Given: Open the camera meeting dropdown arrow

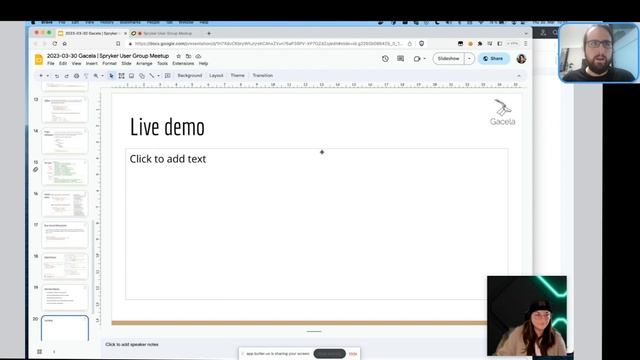Looking at the screenshot, I should pyautogui.click(x=424, y=59).
